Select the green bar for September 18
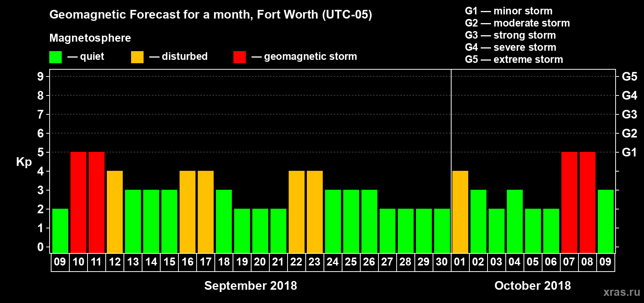The height and width of the screenshot is (303, 644). point(224,221)
